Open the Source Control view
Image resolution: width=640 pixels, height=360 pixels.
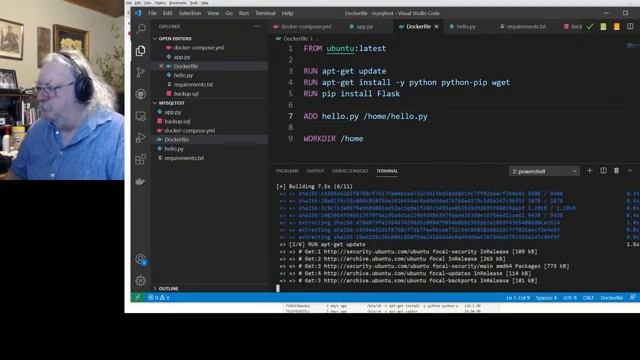pos(141,72)
